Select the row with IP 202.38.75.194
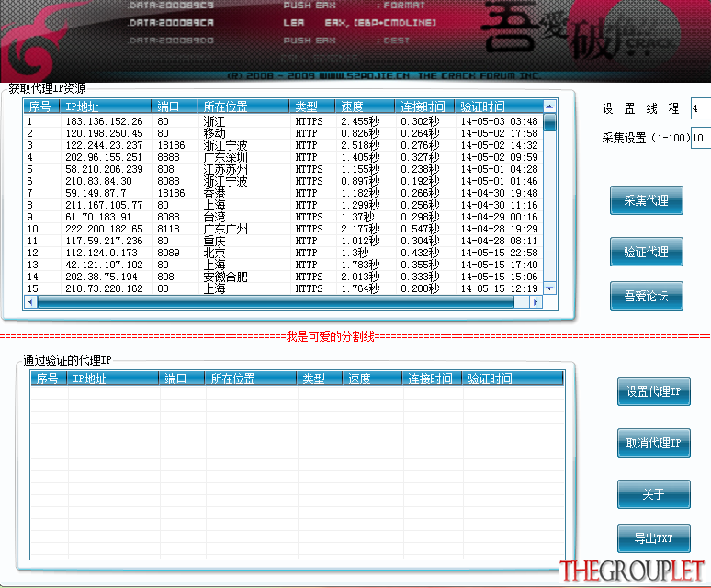Screen dimensions: 711x588 tap(284, 277)
